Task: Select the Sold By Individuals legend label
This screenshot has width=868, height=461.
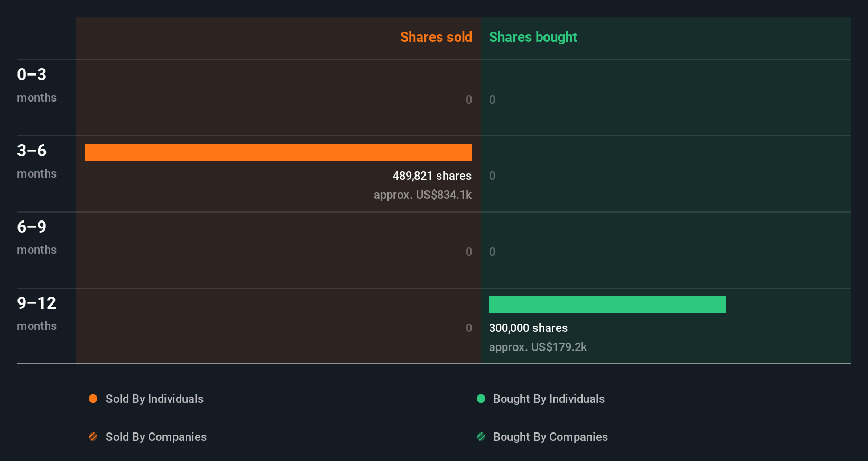Action: tap(154, 399)
